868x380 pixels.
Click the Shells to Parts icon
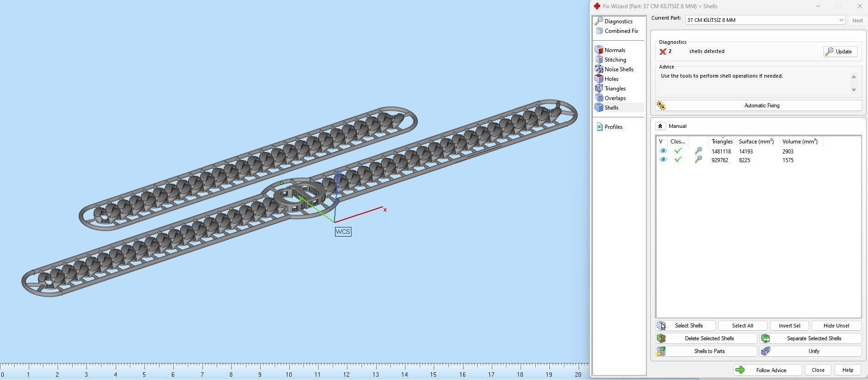click(661, 351)
